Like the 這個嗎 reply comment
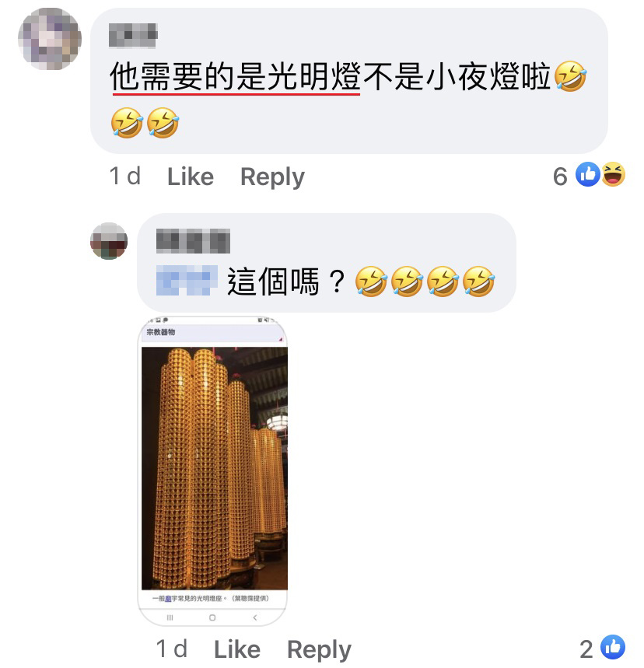This screenshot has width=644, height=668. click(237, 649)
